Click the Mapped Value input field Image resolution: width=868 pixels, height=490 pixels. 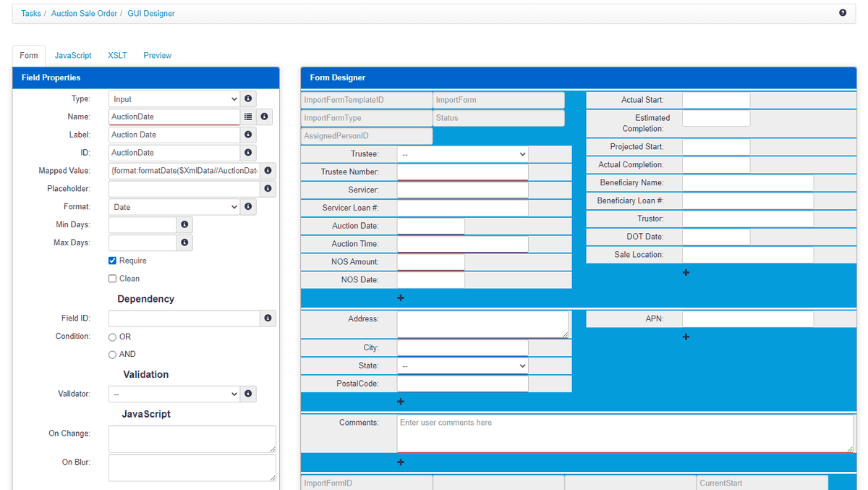click(x=184, y=171)
